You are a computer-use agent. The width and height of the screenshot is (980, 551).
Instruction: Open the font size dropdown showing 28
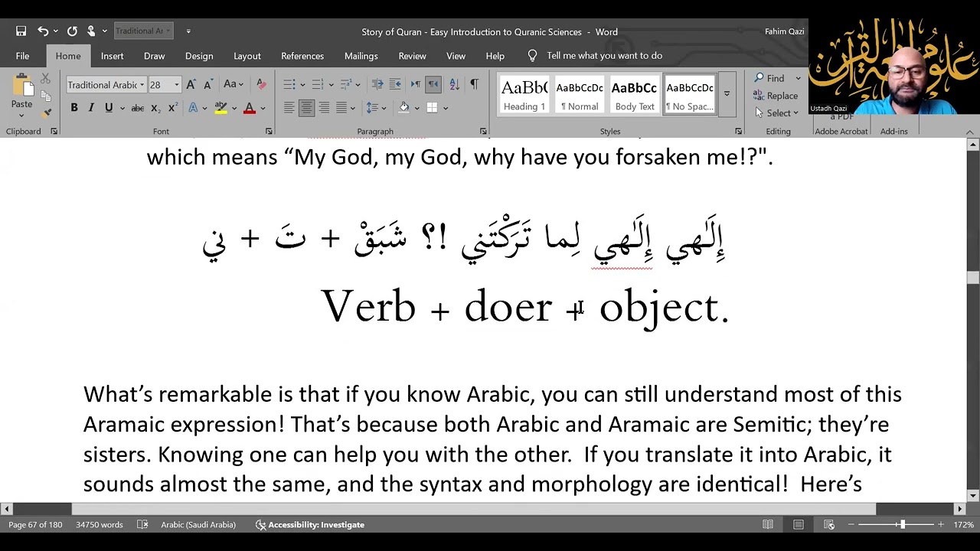click(177, 85)
